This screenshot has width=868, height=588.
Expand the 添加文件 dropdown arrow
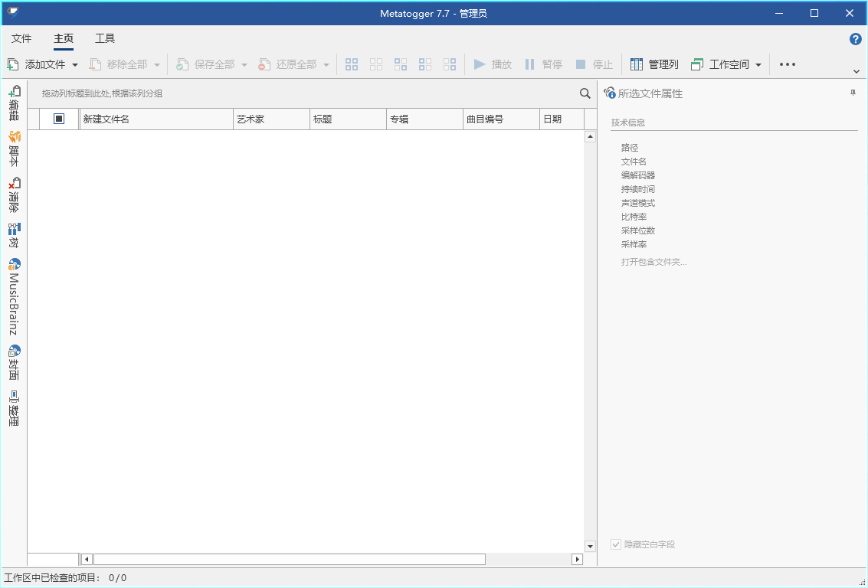pyautogui.click(x=75, y=65)
